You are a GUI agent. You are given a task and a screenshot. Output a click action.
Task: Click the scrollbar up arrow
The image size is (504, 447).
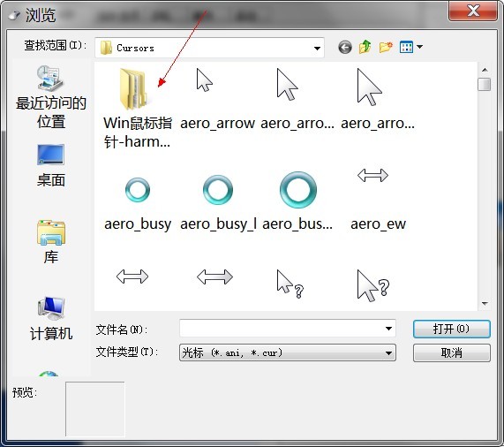(485, 70)
